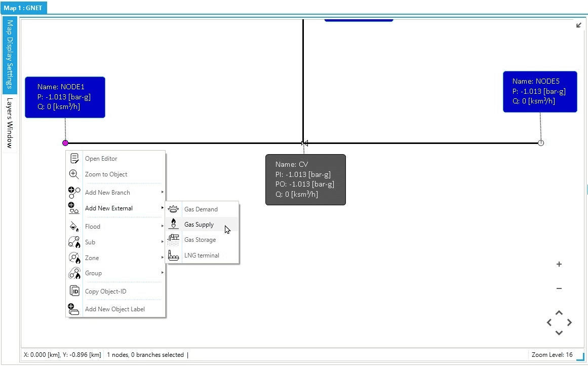Image resolution: width=588 pixels, height=366 pixels.
Task: Select the NODE5 node circle
Action: pos(540,143)
